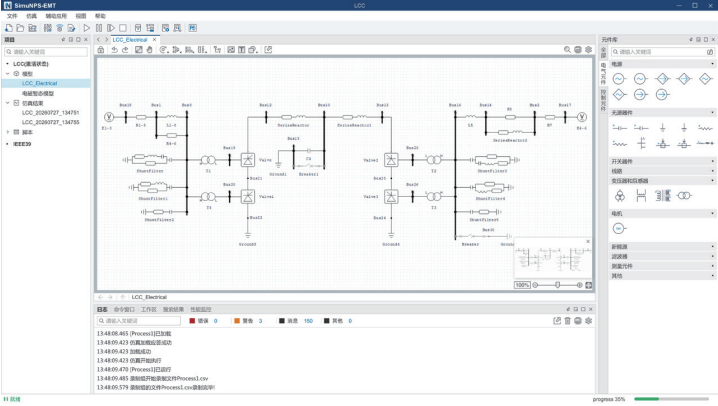Screen dimensions: 718x406
Task: Pick the first AC voltage source component
Action: click(x=619, y=79)
